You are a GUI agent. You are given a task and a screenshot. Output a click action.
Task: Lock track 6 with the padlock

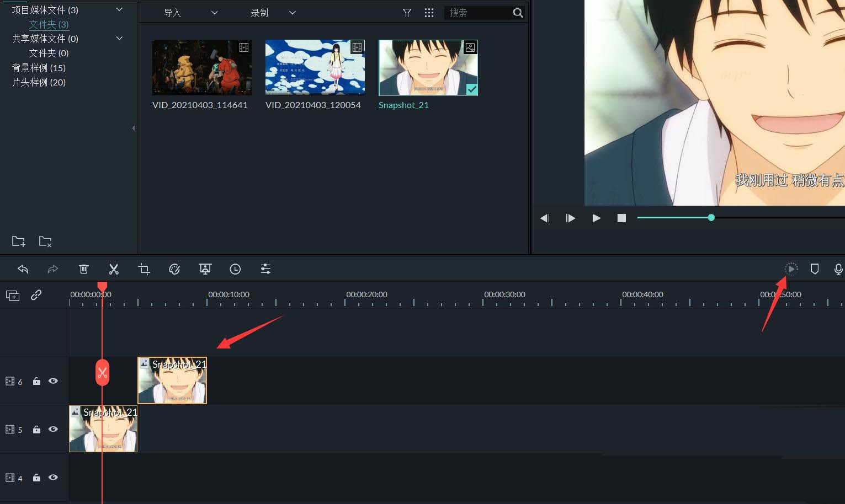36,381
